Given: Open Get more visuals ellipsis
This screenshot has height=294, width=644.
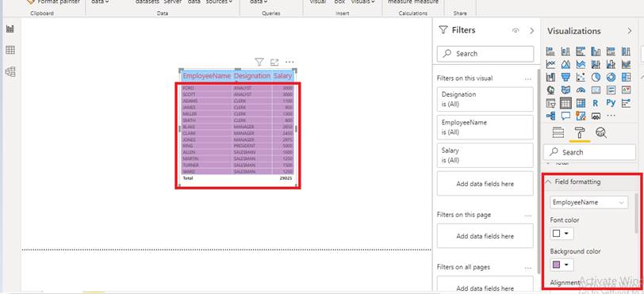Looking at the screenshot, I should tap(611, 116).
